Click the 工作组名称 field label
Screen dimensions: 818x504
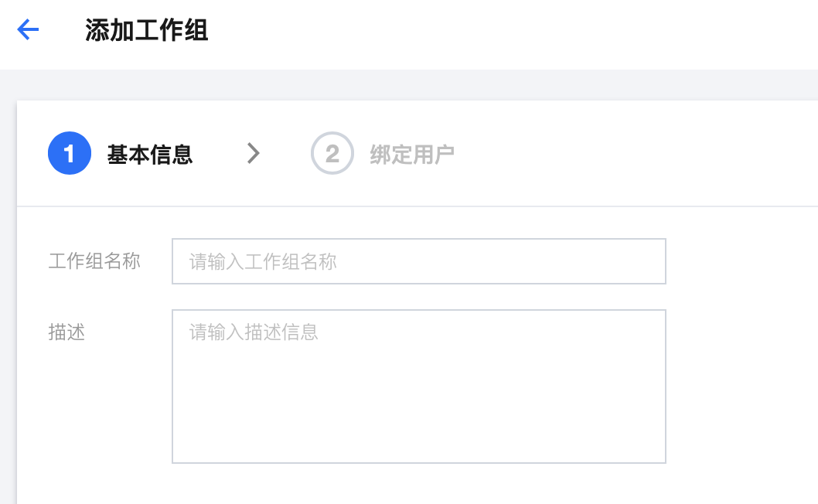click(94, 261)
